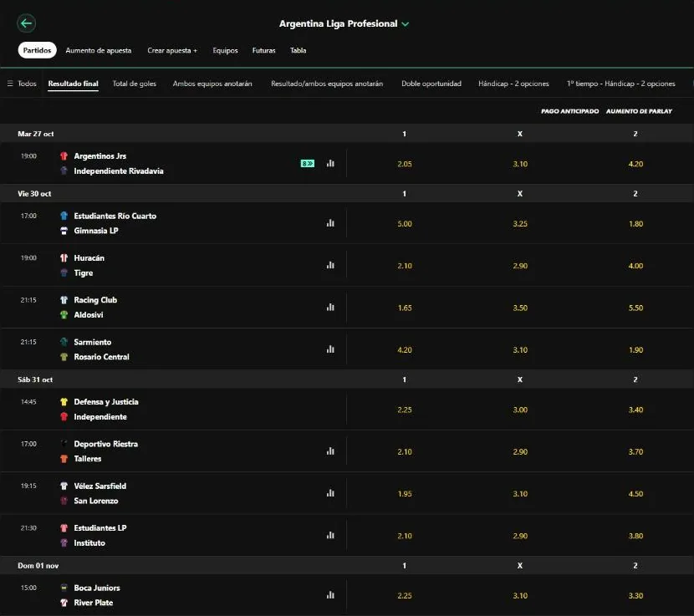694x616 pixels.
Task: Bet on Racing Club at 1.65
Action: [x=404, y=308]
